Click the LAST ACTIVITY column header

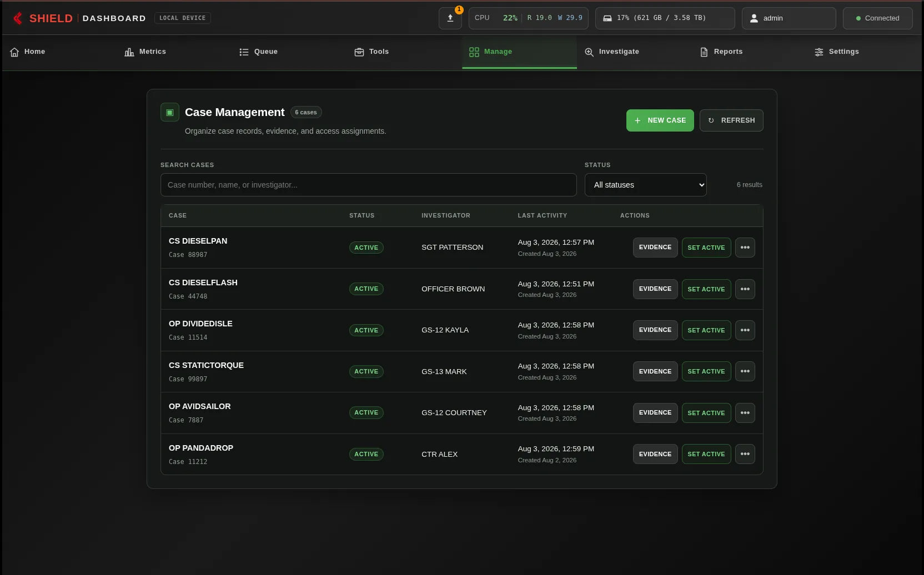pos(543,215)
